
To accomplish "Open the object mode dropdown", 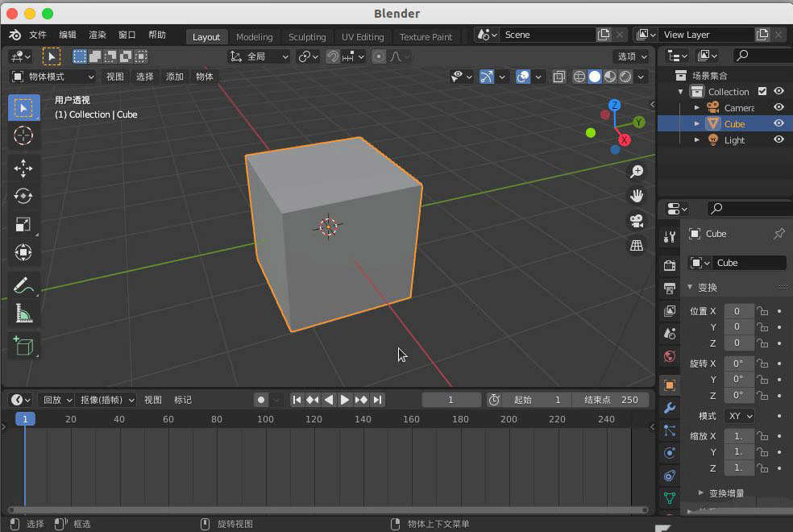I will (x=52, y=77).
